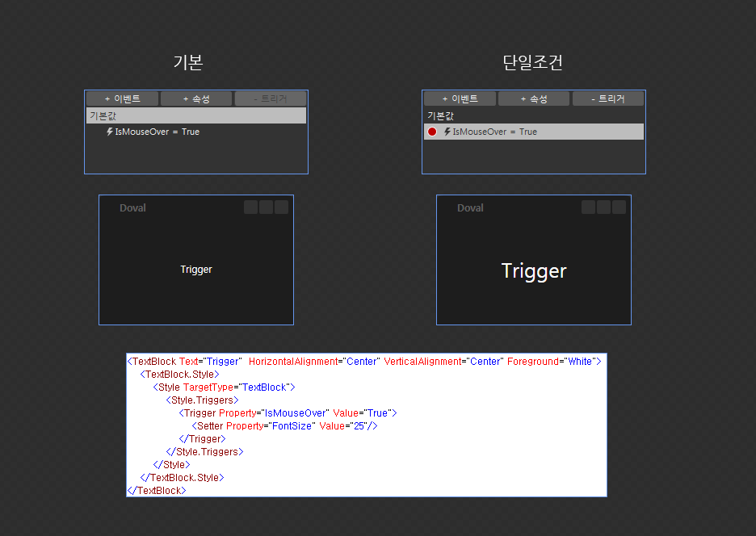Click the opening <TextBlock.Style> tag in the code
Image resolution: width=756 pixels, height=536 pixels.
point(180,375)
